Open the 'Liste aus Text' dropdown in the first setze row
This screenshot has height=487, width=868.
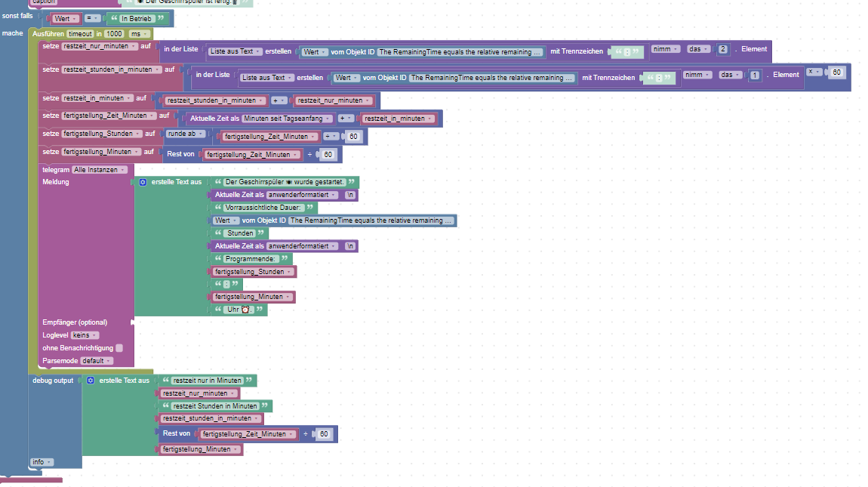point(235,51)
